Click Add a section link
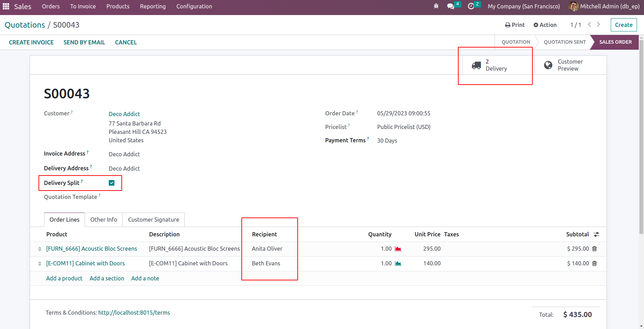644x329 pixels. [107, 278]
